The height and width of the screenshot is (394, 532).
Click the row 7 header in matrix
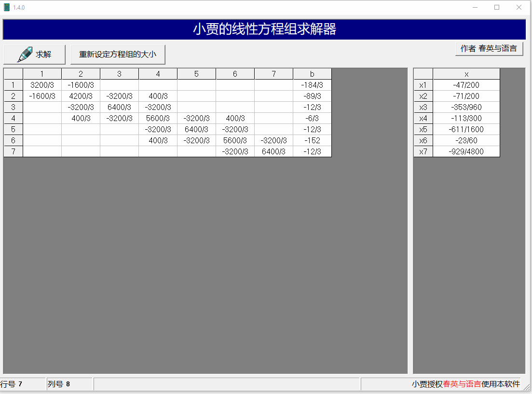pos(13,151)
